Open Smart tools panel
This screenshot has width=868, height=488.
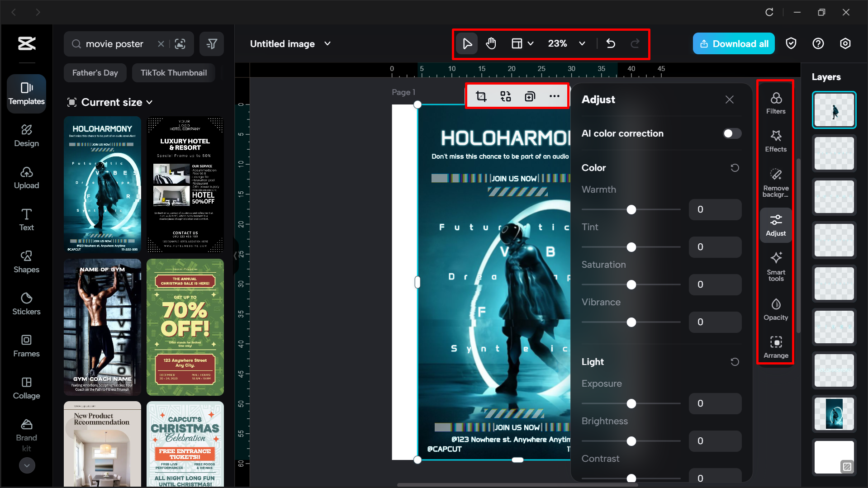pyautogui.click(x=776, y=268)
